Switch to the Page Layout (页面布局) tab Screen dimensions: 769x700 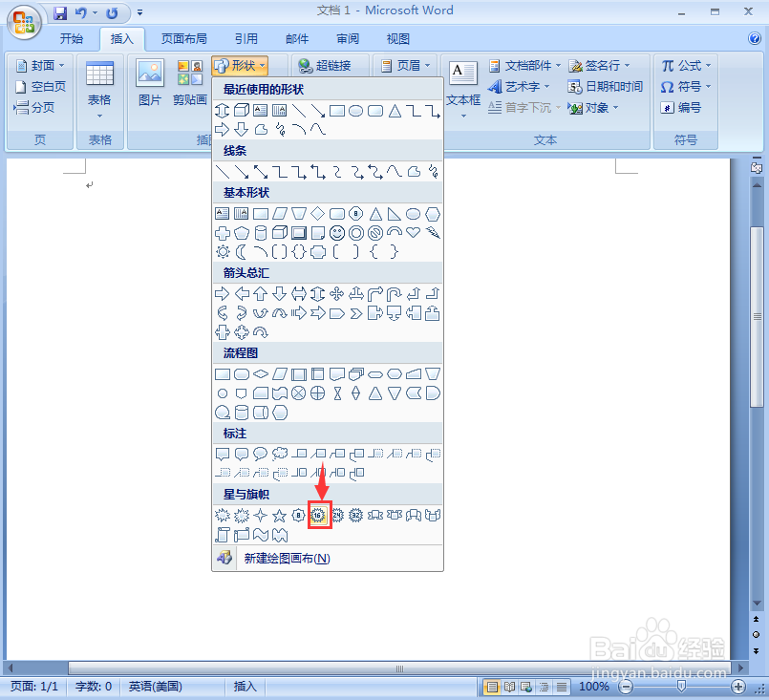click(x=184, y=38)
